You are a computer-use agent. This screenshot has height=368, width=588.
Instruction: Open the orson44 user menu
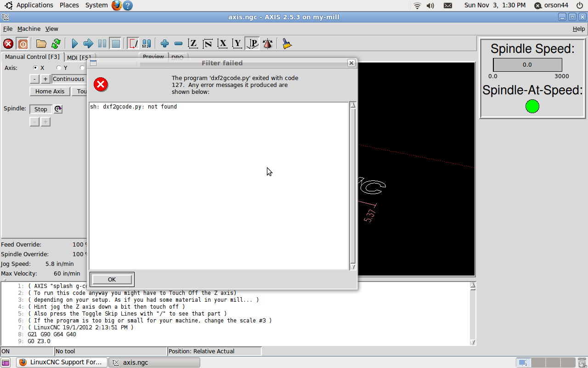(551, 6)
